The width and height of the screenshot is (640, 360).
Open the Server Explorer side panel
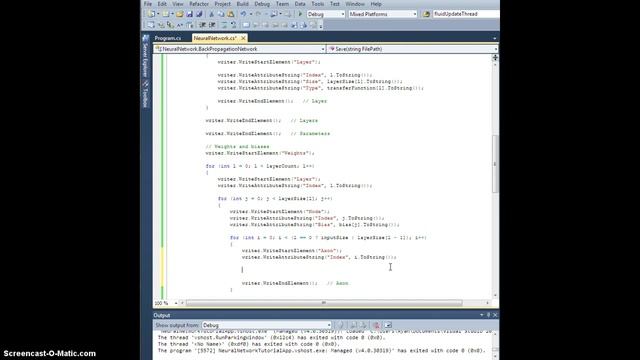(145, 57)
